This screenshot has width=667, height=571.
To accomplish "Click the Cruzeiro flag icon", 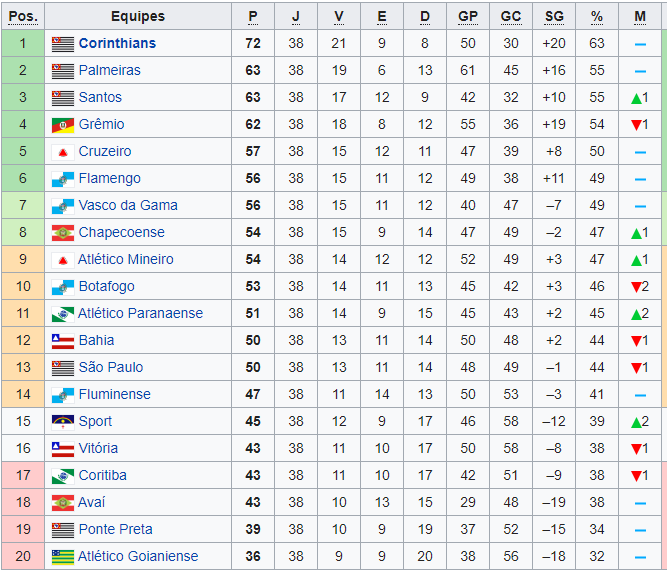I will click(x=63, y=152).
